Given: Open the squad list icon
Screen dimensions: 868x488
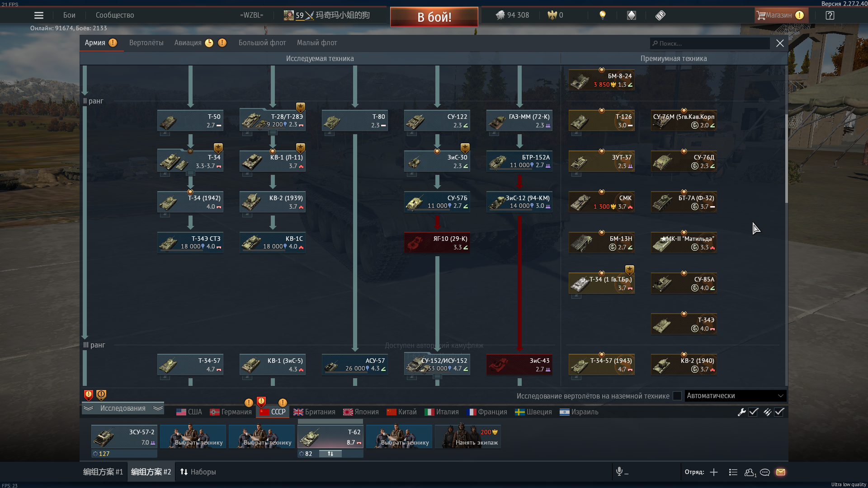Looking at the screenshot, I should click(733, 472).
